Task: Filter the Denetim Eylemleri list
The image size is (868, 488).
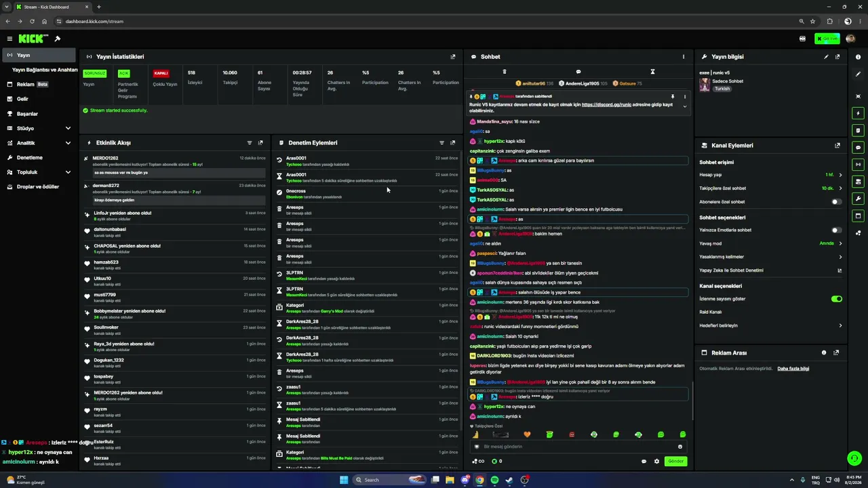Action: pos(441,143)
